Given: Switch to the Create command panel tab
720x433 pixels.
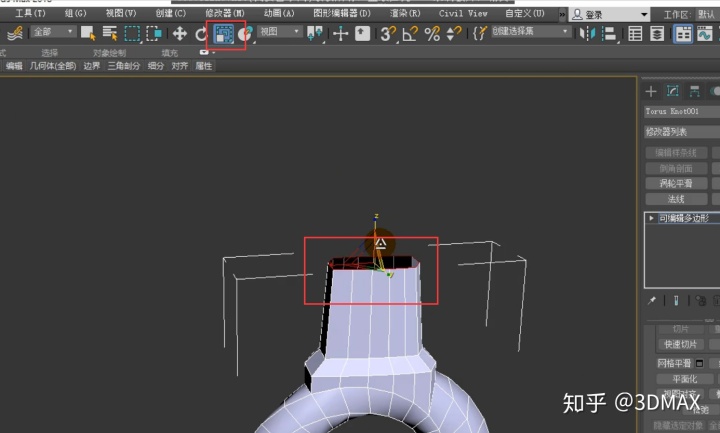Looking at the screenshot, I should (x=651, y=91).
